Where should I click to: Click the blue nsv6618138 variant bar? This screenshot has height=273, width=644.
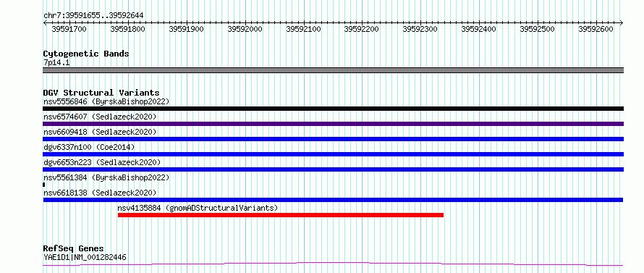point(333,200)
